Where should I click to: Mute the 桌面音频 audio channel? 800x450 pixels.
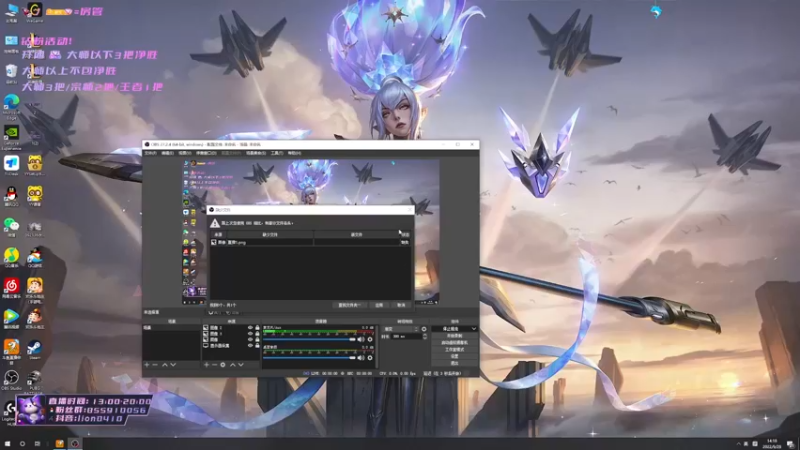[x=361, y=358]
